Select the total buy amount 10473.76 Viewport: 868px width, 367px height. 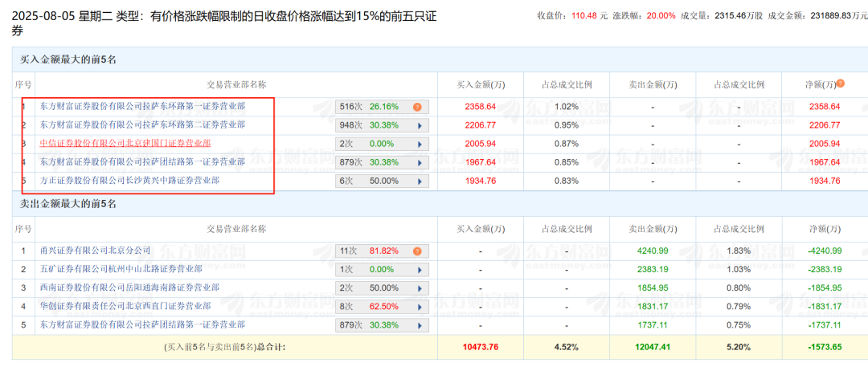(481, 348)
